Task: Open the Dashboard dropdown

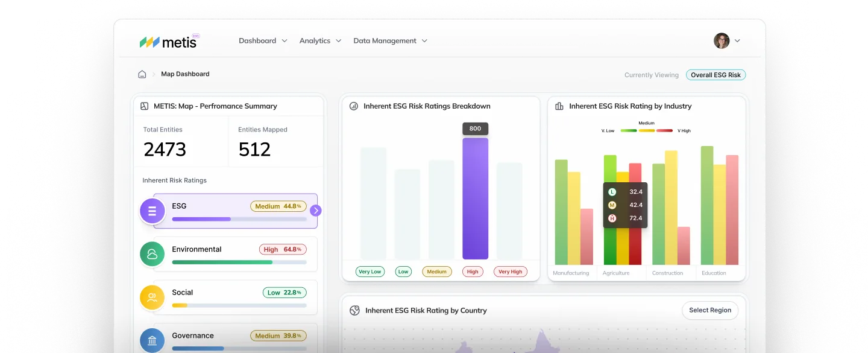Action: [x=263, y=40]
